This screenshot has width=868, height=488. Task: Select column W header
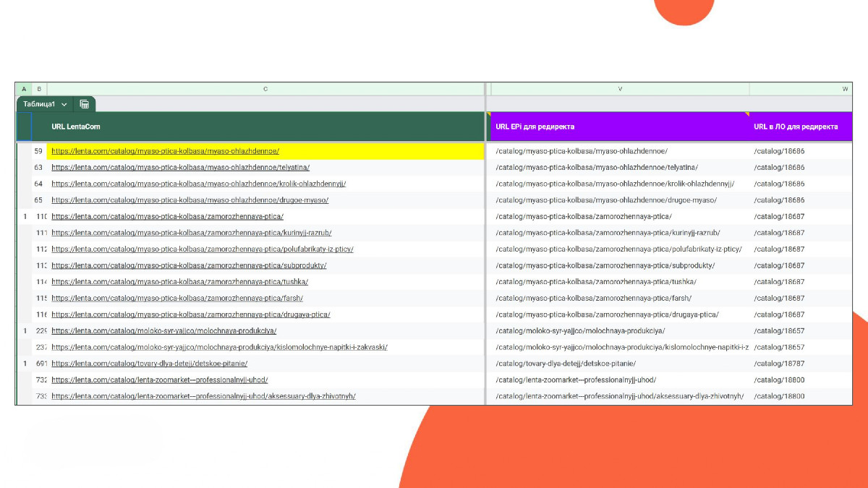coord(801,89)
